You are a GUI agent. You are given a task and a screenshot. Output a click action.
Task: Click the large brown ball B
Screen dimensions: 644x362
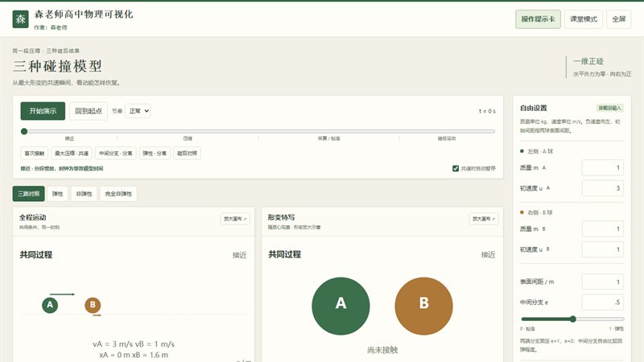pyautogui.click(x=424, y=306)
